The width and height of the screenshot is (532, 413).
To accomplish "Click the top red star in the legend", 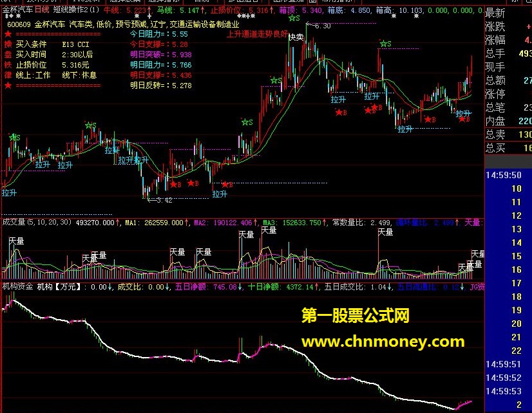I will (8, 34).
